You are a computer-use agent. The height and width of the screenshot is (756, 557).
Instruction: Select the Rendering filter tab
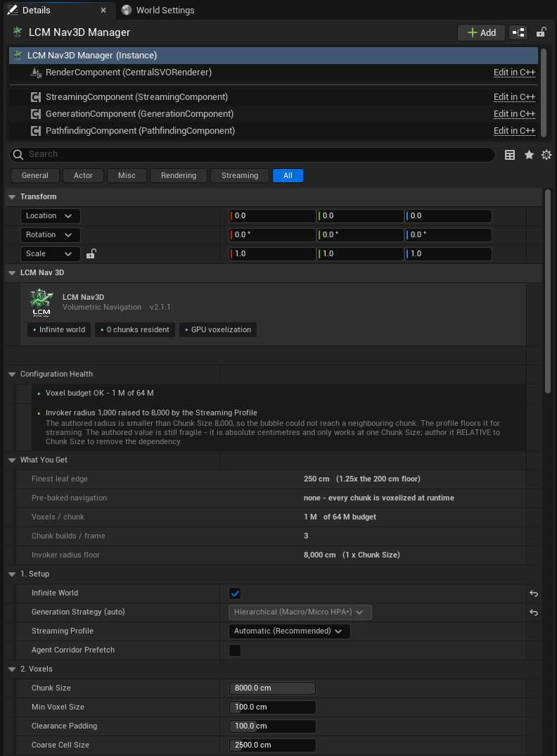coord(178,175)
